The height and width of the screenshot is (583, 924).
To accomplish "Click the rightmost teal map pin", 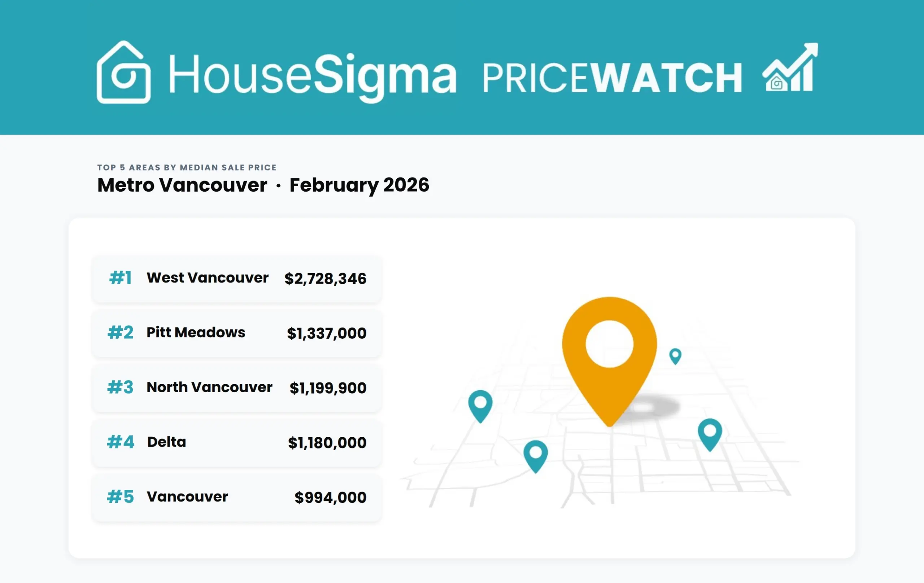I will click(x=710, y=433).
